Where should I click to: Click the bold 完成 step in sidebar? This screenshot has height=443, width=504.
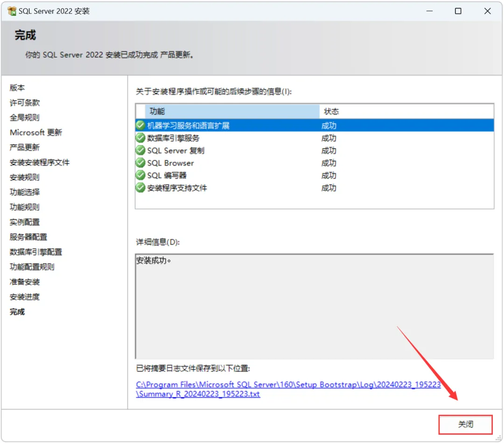pos(17,312)
